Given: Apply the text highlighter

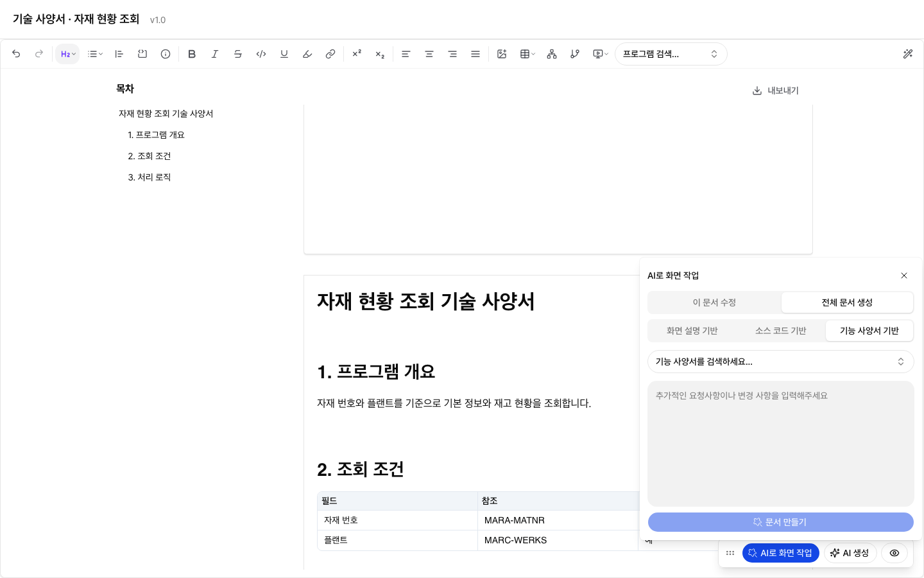Looking at the screenshot, I should tap(307, 54).
